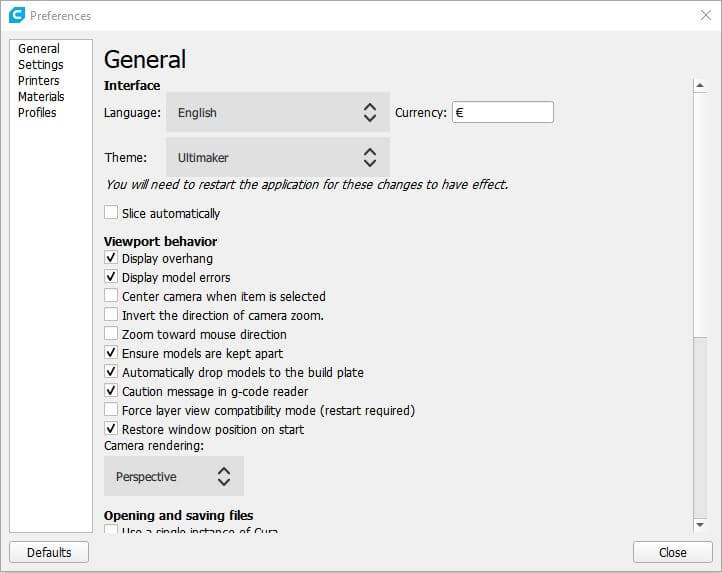Check Invert the direction of camera zoom
The width and height of the screenshot is (722, 573).
[111, 316]
